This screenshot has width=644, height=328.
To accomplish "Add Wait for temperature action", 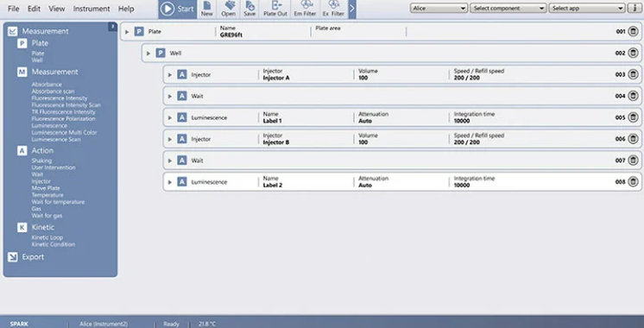I will (58, 202).
